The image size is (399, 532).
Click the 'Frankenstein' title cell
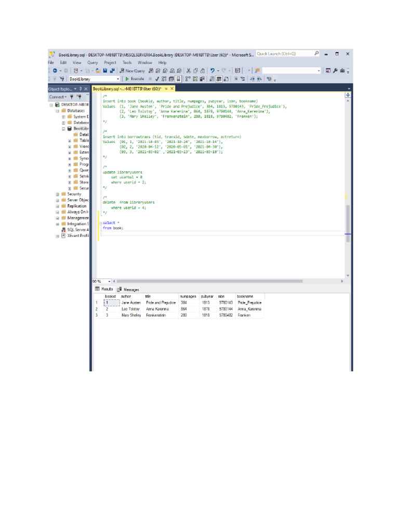coord(161,315)
